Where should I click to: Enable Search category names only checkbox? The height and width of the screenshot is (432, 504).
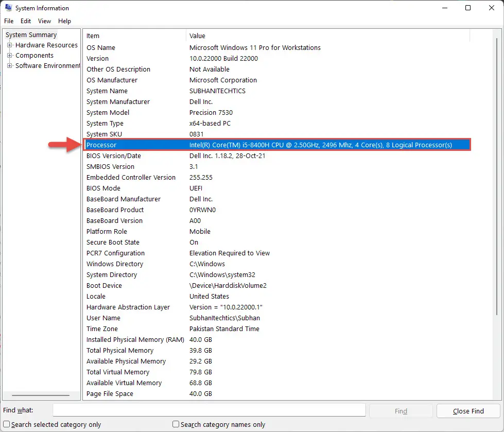pyautogui.click(x=176, y=424)
